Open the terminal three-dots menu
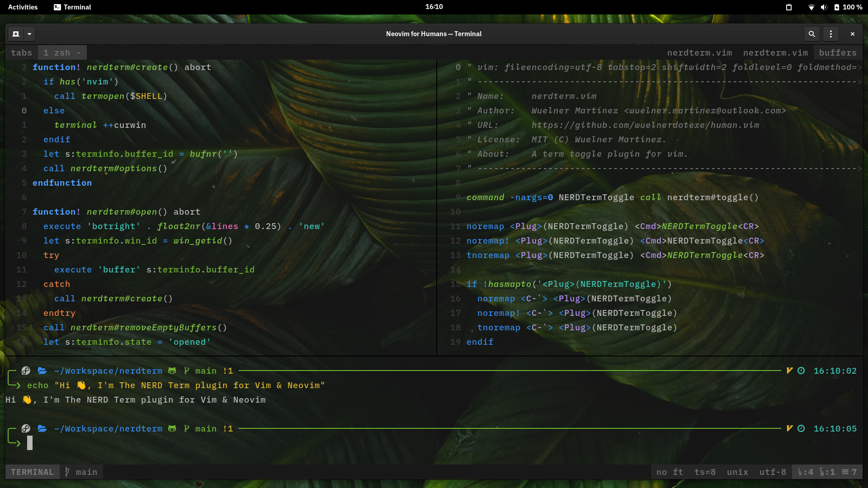 coord(830,34)
